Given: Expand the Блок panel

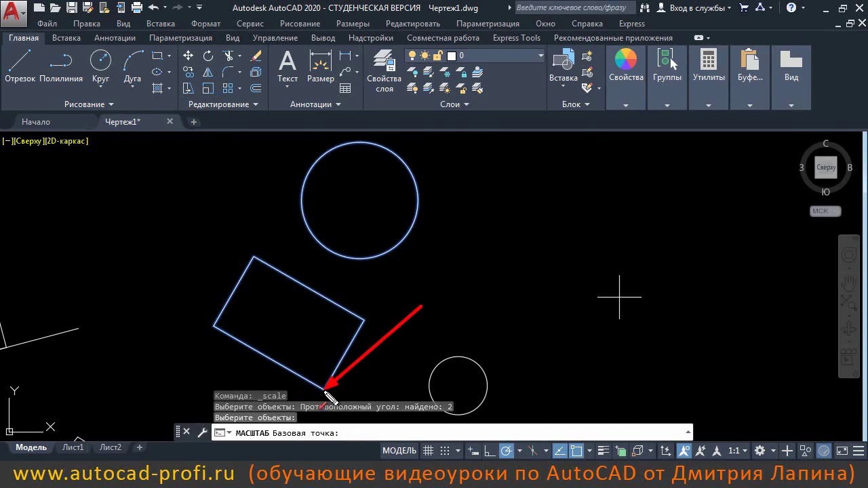Looking at the screenshot, I should coord(576,104).
